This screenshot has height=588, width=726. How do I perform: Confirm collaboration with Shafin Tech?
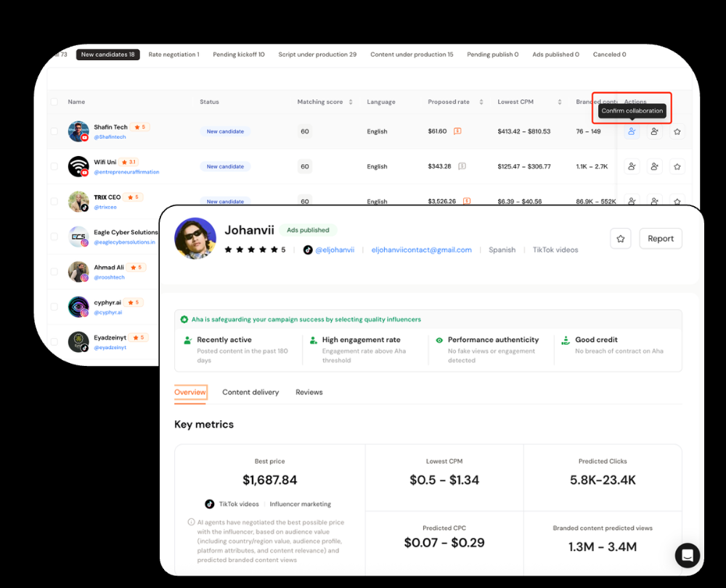tap(631, 131)
